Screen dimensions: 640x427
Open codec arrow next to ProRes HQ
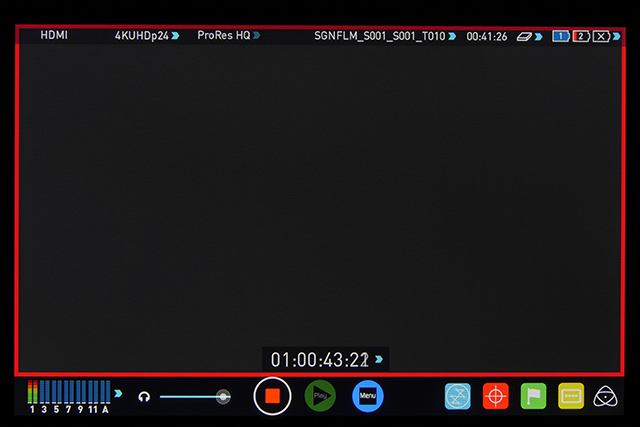(256, 36)
